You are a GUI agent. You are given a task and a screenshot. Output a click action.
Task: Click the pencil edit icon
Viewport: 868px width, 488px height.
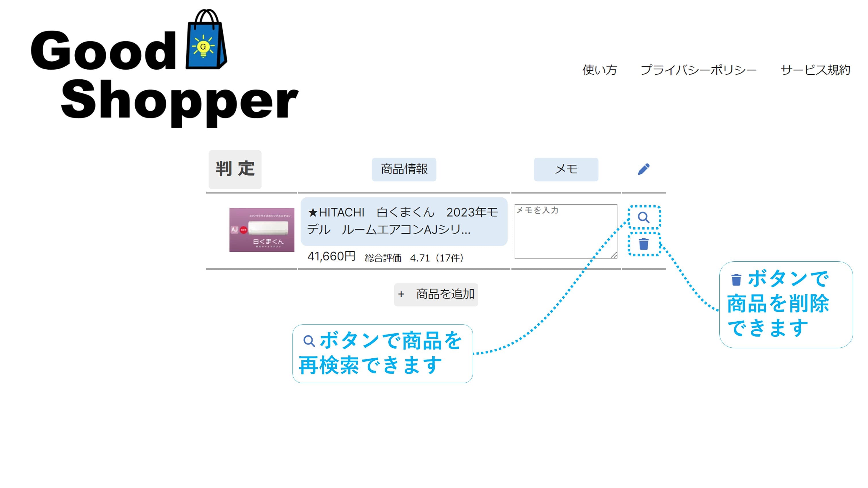[644, 169]
